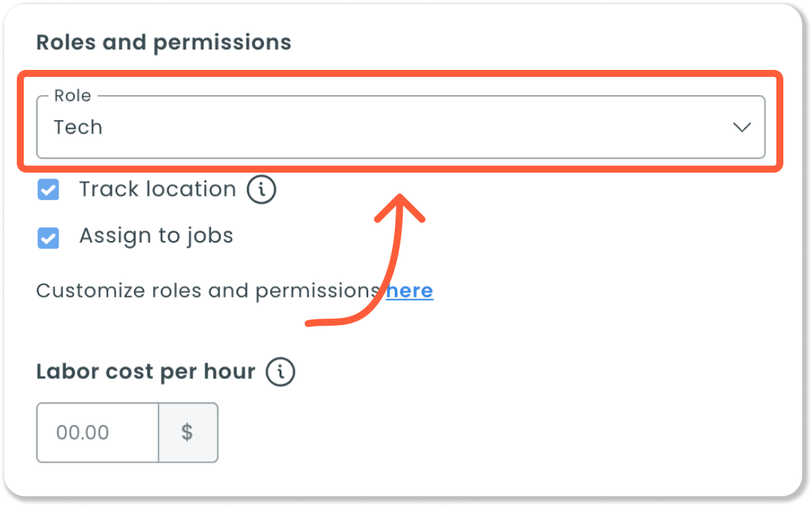Click the Labor cost amount input field
Image resolution: width=812 pixels, height=506 pixels.
[98, 433]
